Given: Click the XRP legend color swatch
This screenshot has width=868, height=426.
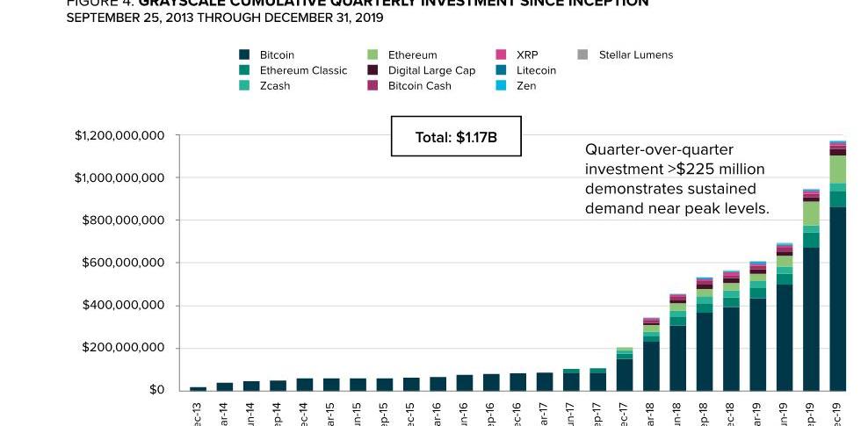Looking at the screenshot, I should tap(501, 54).
